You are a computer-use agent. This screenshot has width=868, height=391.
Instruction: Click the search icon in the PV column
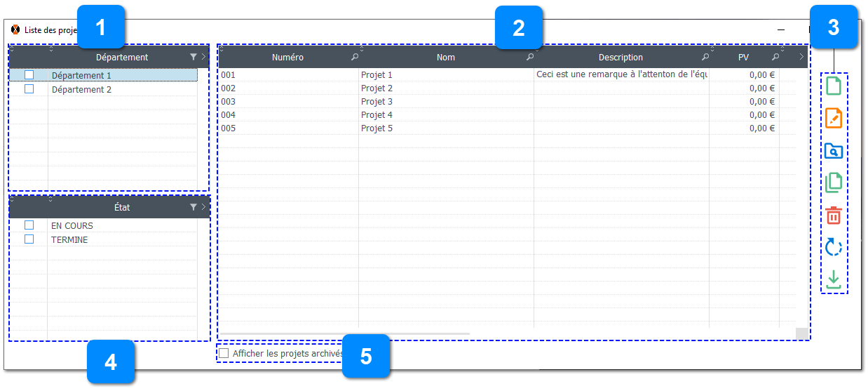(x=775, y=58)
